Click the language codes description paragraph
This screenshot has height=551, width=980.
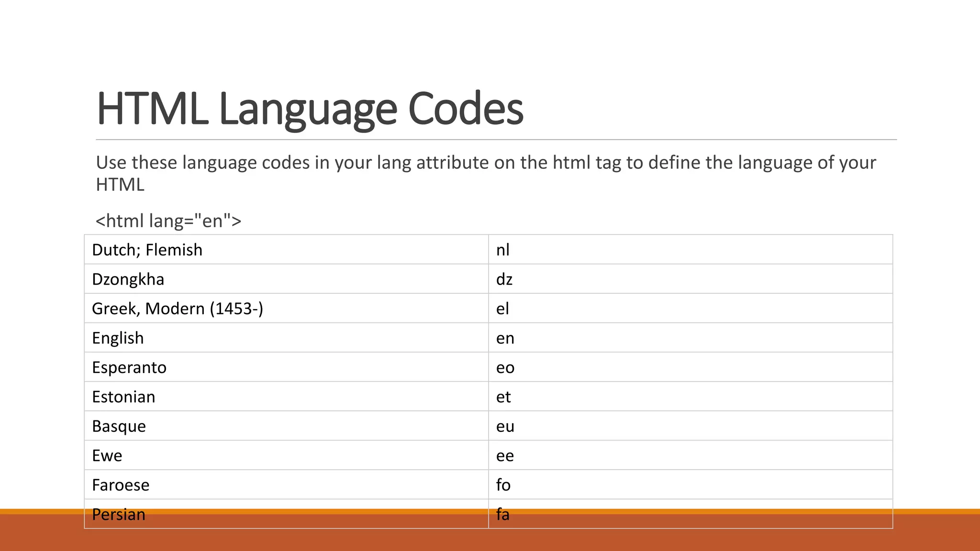click(x=486, y=173)
